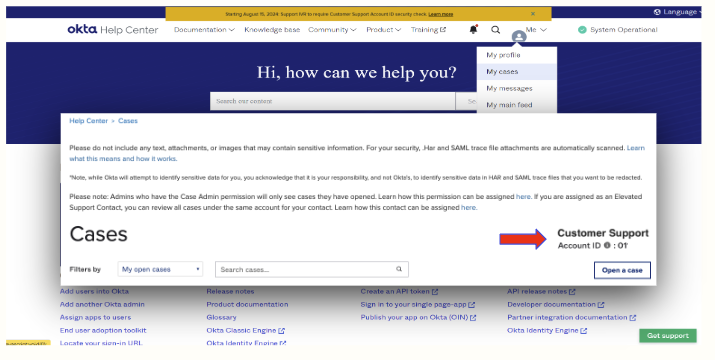Open the Knowledge base page
The width and height of the screenshot is (715, 360).
click(x=272, y=30)
